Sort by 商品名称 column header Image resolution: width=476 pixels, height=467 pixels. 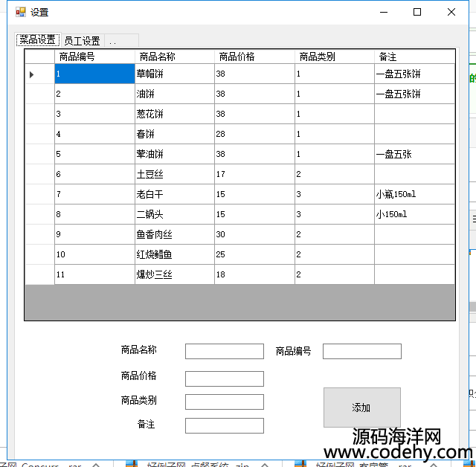pos(175,57)
